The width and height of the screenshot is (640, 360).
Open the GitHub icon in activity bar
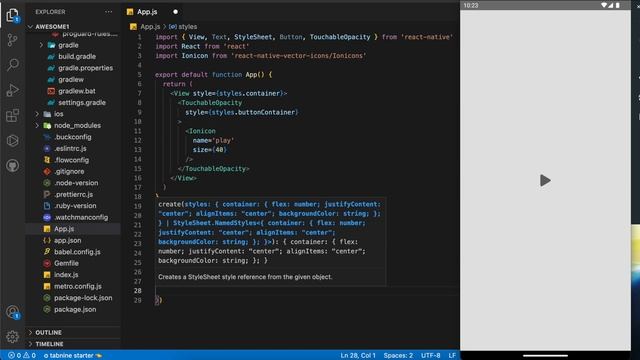(x=12, y=166)
